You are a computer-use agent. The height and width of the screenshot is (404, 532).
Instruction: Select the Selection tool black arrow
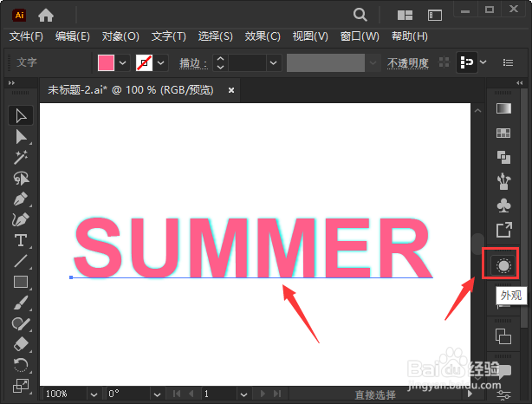(21, 116)
